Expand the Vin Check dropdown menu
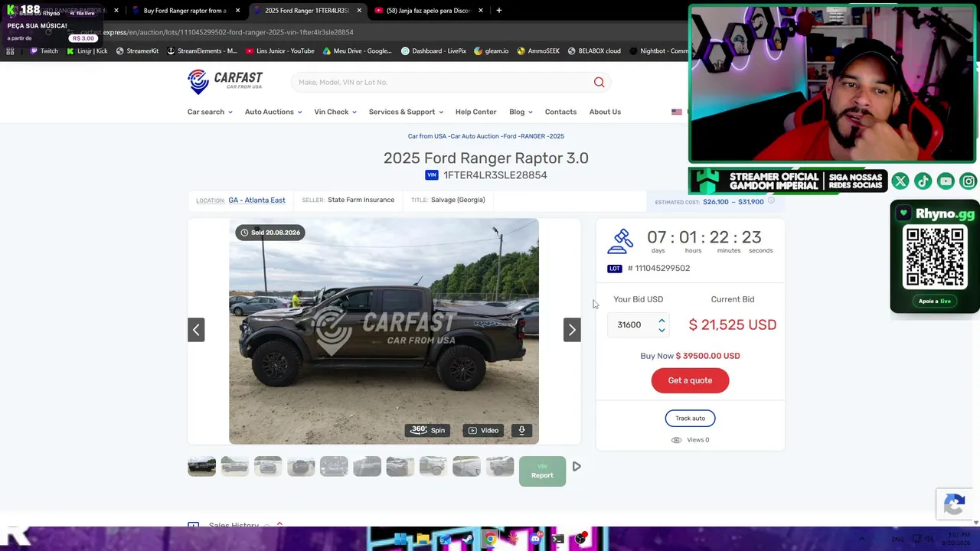This screenshot has height=551, width=980. pos(335,112)
